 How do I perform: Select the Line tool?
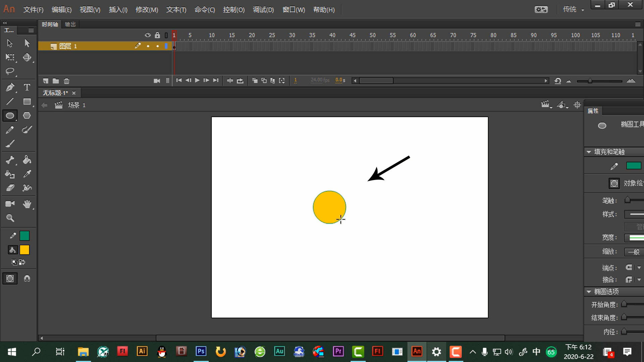tap(10, 102)
